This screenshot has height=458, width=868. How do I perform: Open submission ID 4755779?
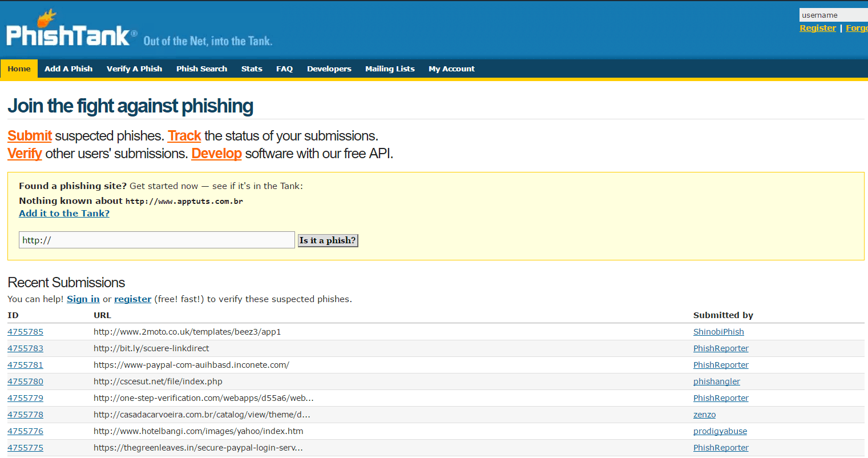pos(25,398)
